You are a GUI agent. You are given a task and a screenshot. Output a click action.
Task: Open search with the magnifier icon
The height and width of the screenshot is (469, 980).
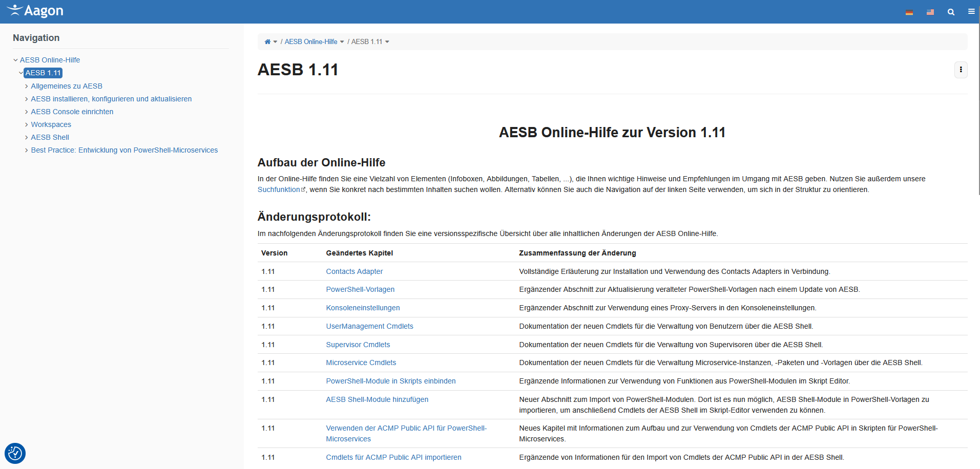pos(951,12)
